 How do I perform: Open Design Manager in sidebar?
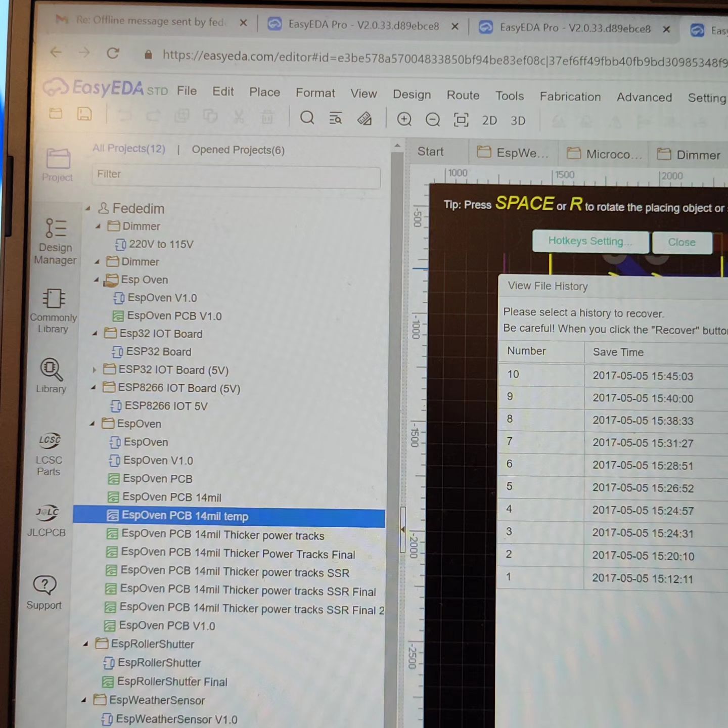[55, 242]
